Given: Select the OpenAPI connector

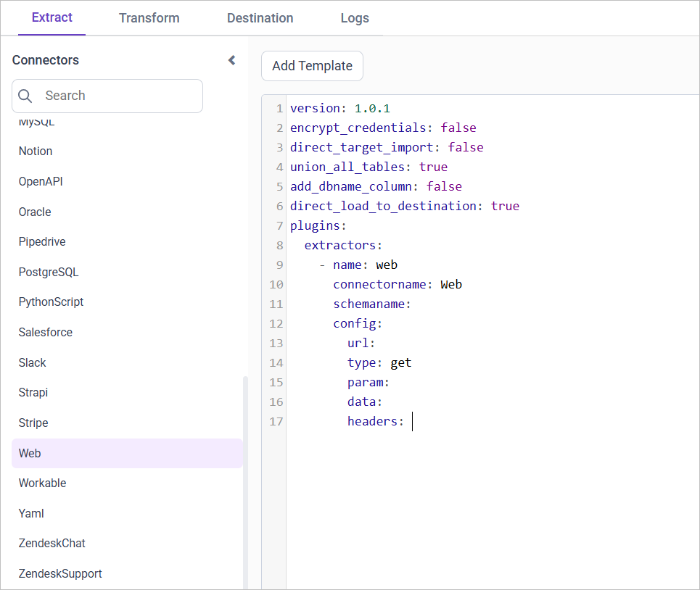Looking at the screenshot, I should tap(40, 181).
